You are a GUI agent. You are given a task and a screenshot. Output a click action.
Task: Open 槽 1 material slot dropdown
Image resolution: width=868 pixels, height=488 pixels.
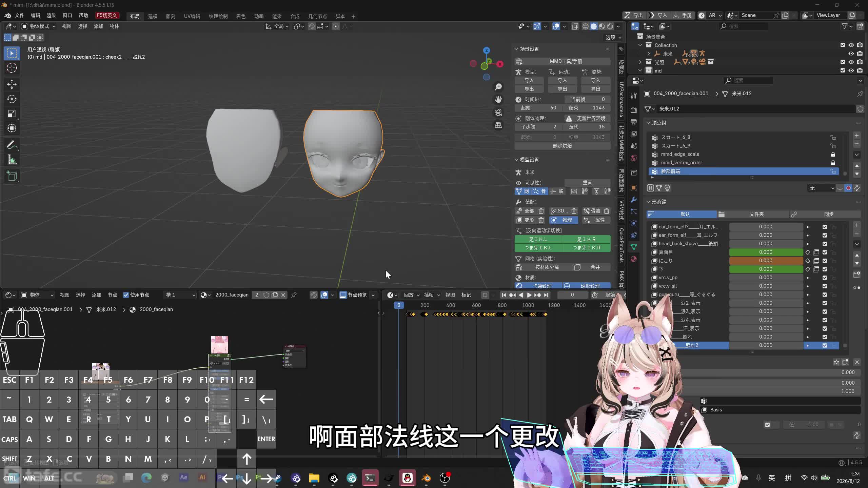coord(180,295)
